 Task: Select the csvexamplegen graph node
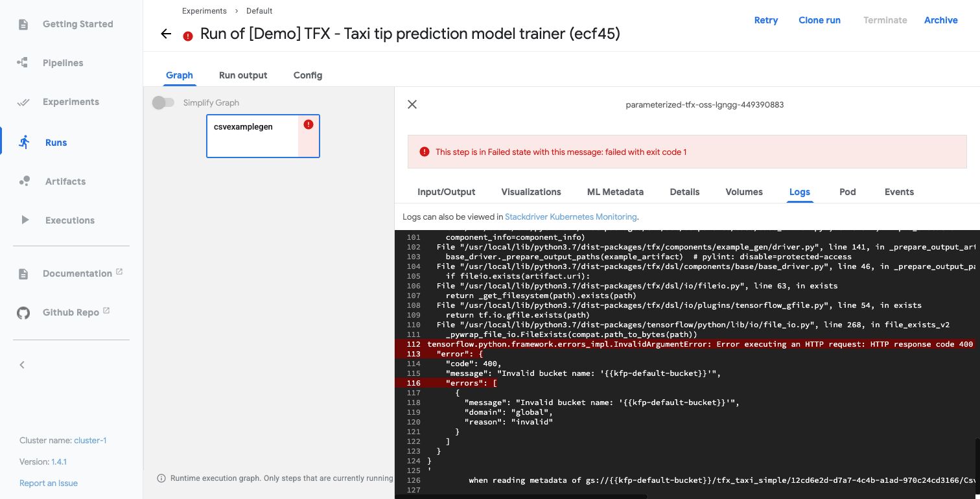(x=263, y=136)
